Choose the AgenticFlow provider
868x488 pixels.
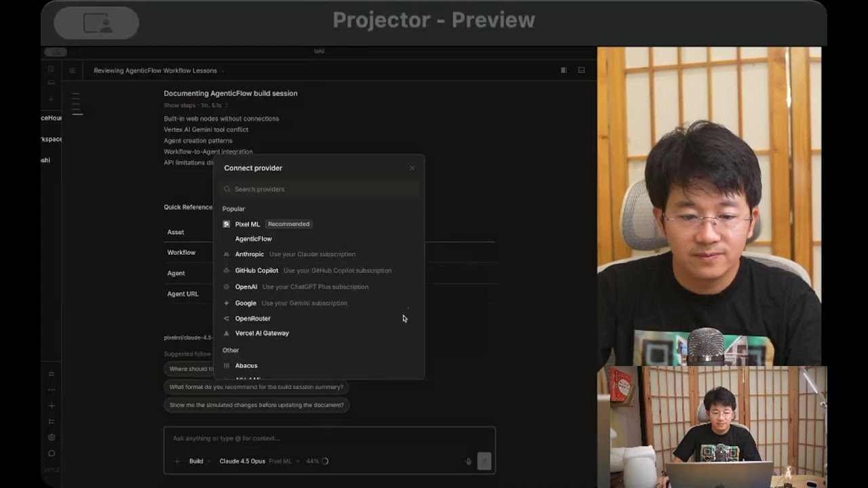319,239
